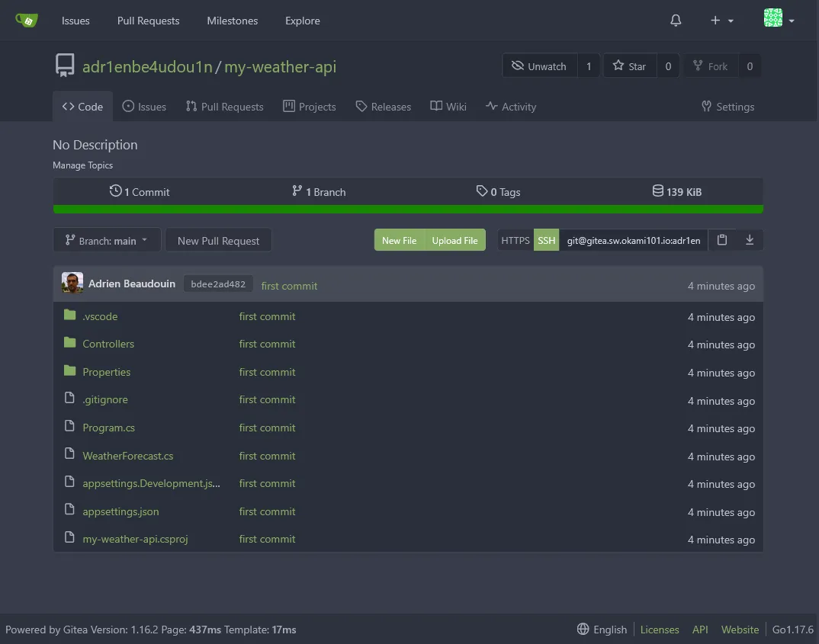Unwatch this repository
The height and width of the screenshot is (644, 819).
click(539, 66)
